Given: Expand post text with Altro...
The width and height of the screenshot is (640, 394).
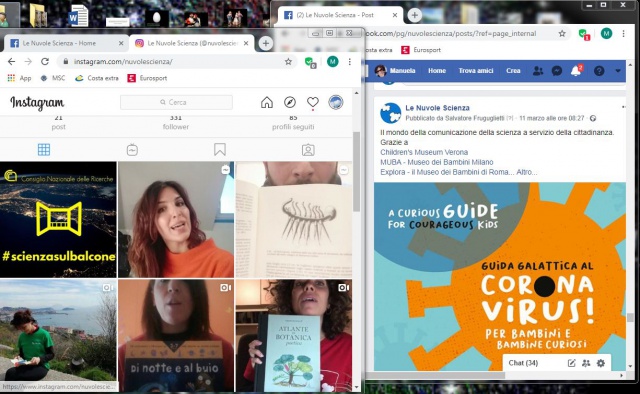Looking at the screenshot, I should (527, 172).
